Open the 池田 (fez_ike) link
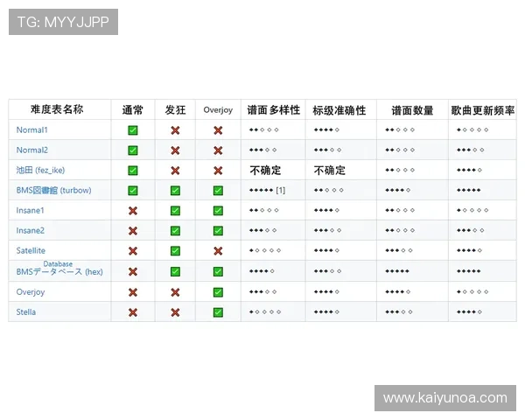 [x=40, y=170]
